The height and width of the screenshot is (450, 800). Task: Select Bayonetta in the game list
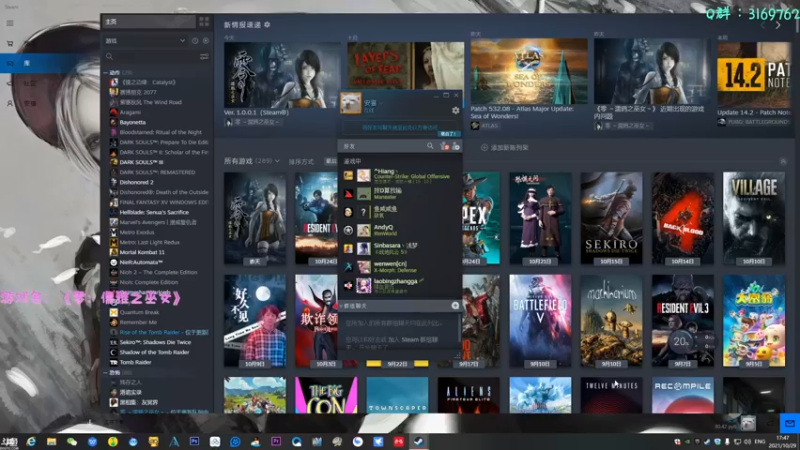pos(133,122)
